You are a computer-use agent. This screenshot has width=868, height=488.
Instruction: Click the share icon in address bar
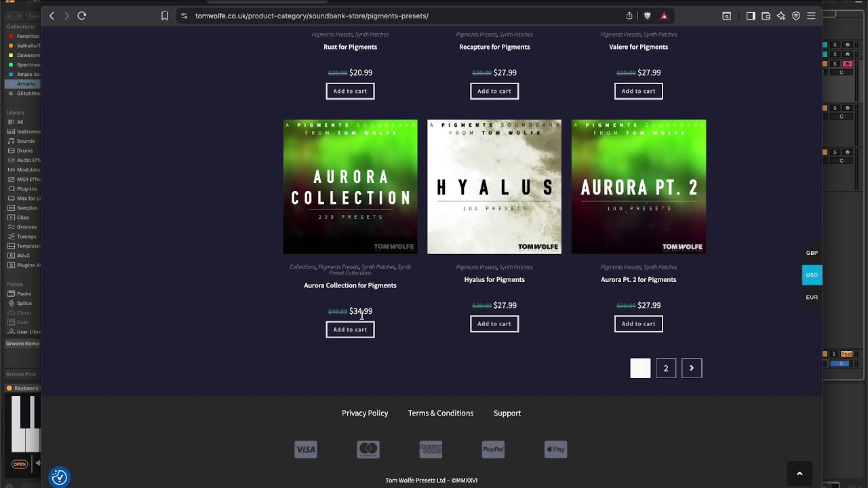[629, 16]
